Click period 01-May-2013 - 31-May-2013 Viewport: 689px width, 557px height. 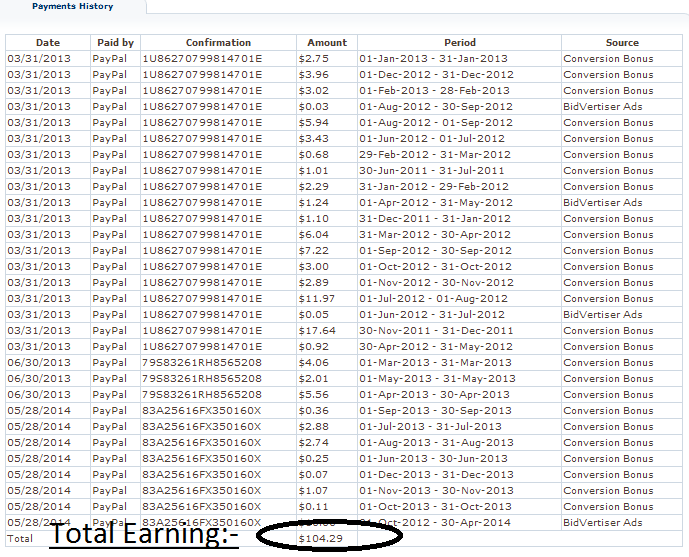click(437, 379)
